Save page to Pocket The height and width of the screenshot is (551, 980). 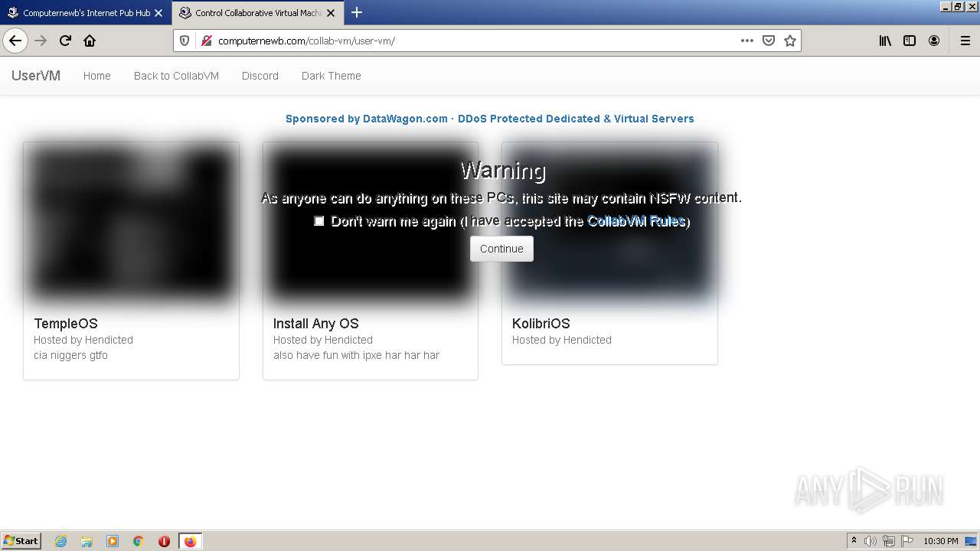(769, 41)
